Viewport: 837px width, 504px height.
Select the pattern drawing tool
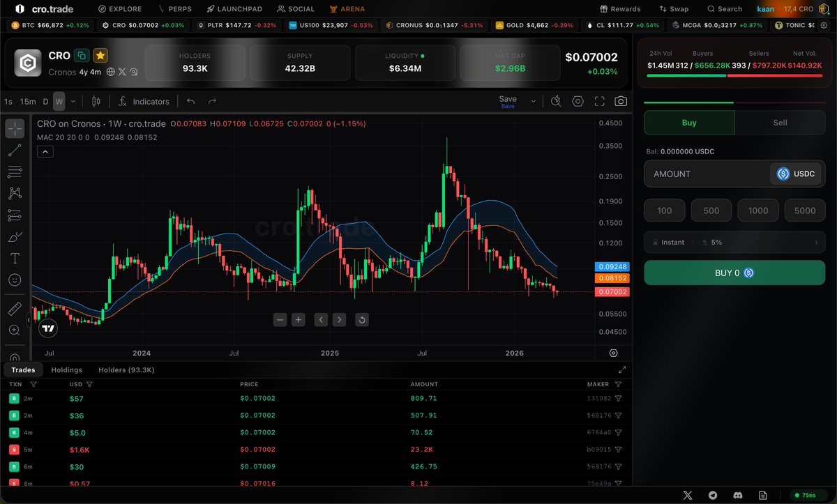click(15, 193)
